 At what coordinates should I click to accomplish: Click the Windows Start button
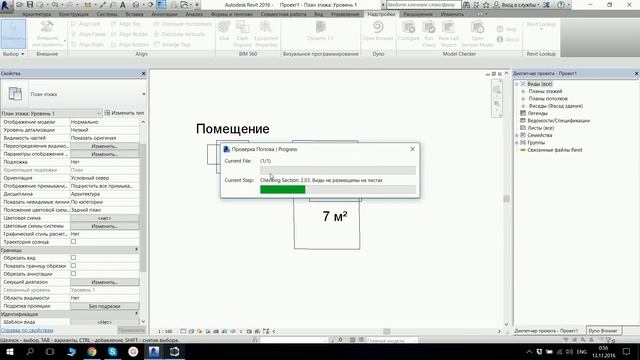click(9, 351)
